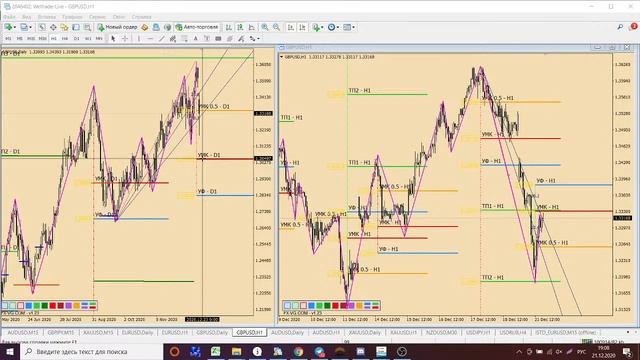This screenshot has height=360, width=640.
Task: Switch to the EURUSD,Daily chart tab
Action: click(137, 333)
